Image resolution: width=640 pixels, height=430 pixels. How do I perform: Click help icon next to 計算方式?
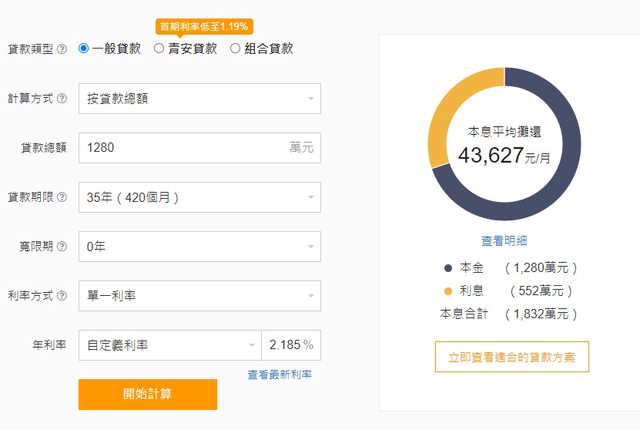[x=62, y=99]
